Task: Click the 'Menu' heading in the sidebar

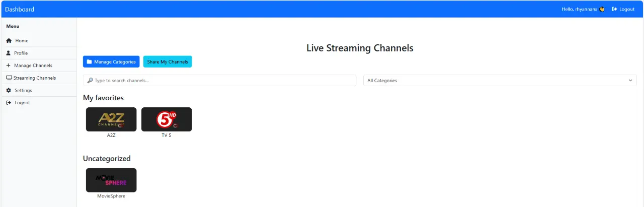Action: point(13,26)
